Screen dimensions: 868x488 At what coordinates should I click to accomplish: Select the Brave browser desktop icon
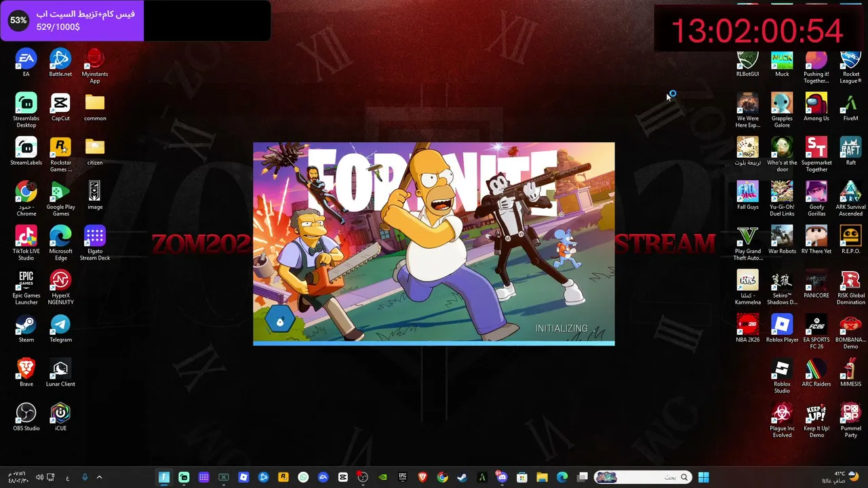26,372
